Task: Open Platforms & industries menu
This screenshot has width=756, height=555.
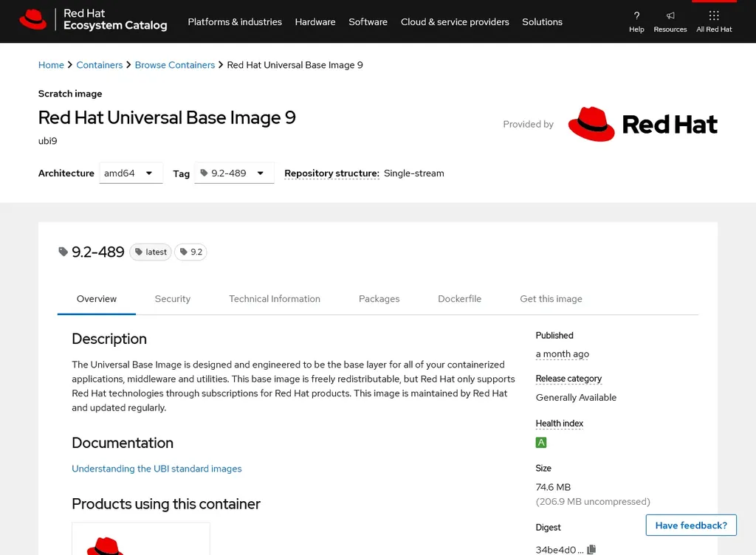Action: coord(235,21)
